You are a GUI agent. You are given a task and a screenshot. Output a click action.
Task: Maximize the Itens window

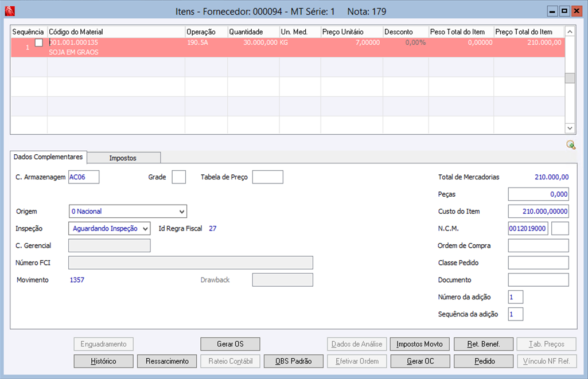click(x=564, y=11)
